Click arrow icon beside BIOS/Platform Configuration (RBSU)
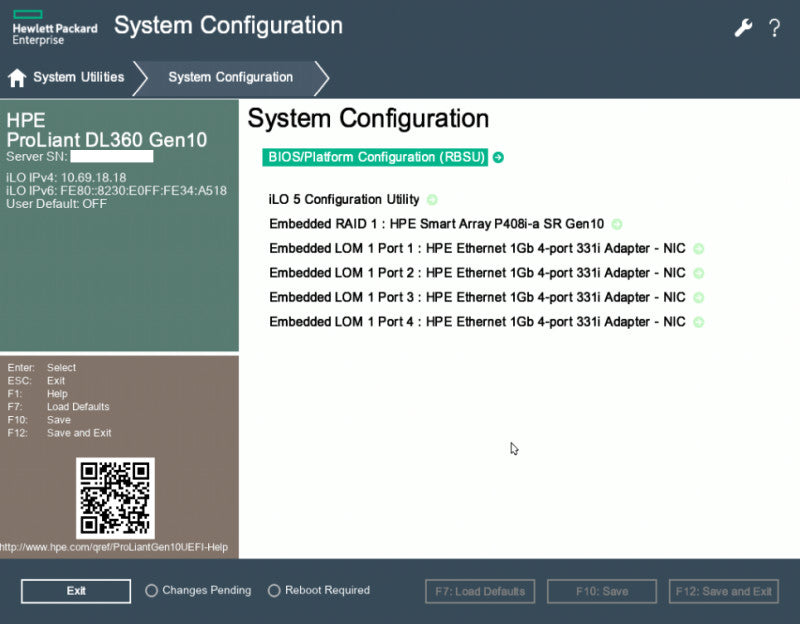The height and width of the screenshot is (624, 800). pos(498,157)
